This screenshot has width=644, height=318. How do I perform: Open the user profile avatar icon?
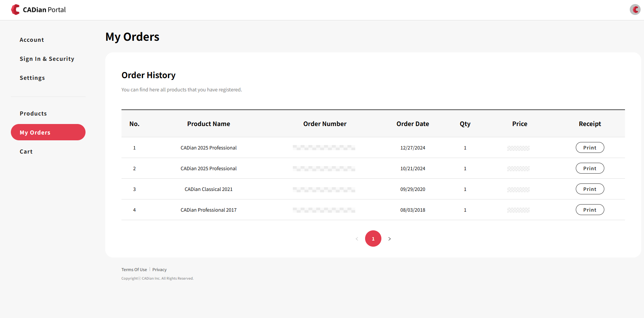pos(635,10)
